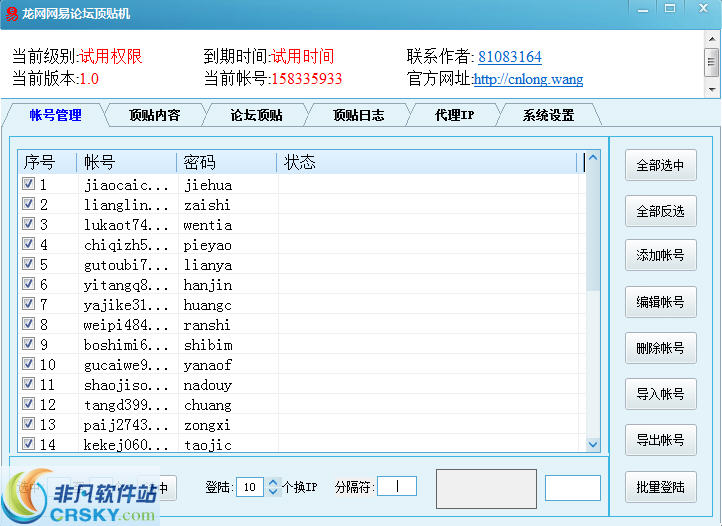
Task: Switch to the 顶贴日志 tab
Action: (358, 115)
